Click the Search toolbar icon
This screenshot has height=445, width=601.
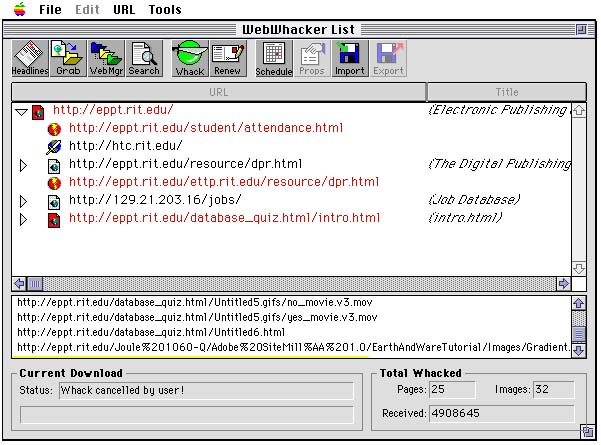(144, 58)
